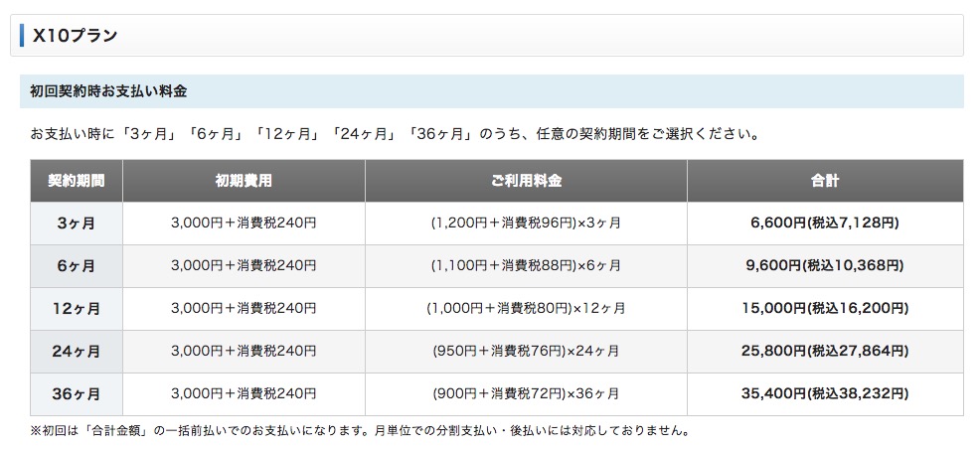
Task: Click the 9,600円(税込10,368円) total cell
Action: (824, 266)
